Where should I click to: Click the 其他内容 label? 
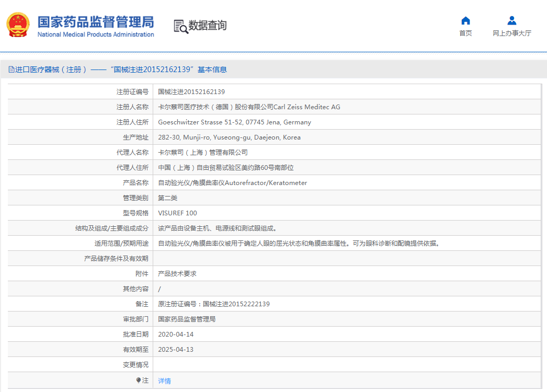(x=135, y=289)
